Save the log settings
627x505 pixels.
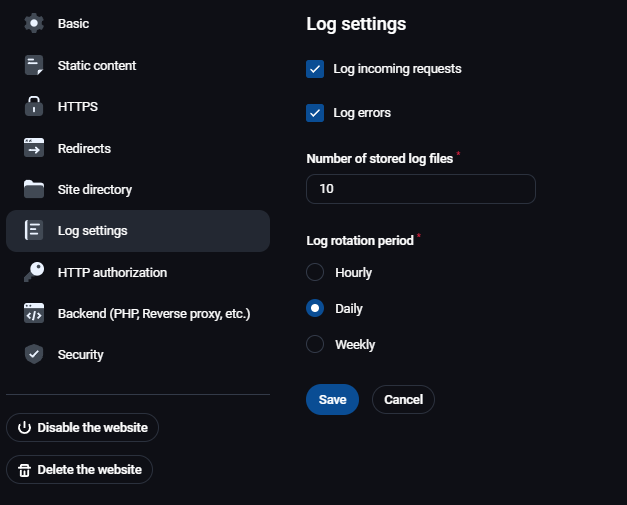tap(332, 400)
